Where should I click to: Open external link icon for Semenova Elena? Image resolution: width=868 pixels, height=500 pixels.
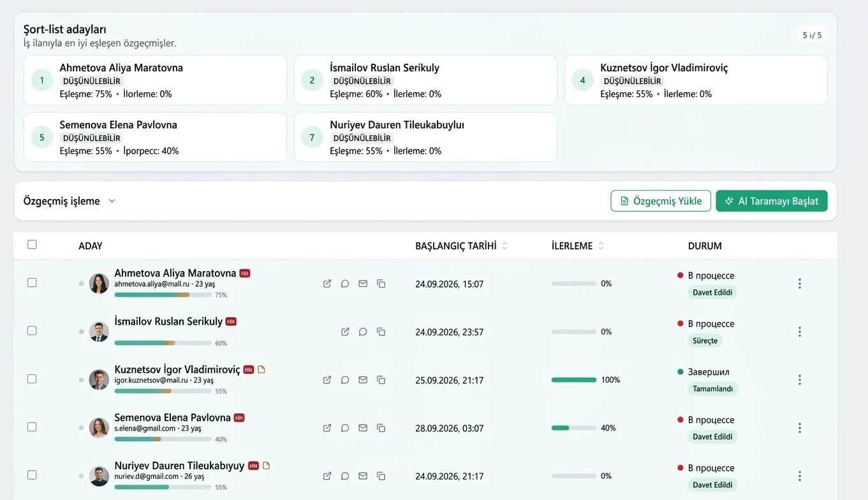click(x=327, y=428)
